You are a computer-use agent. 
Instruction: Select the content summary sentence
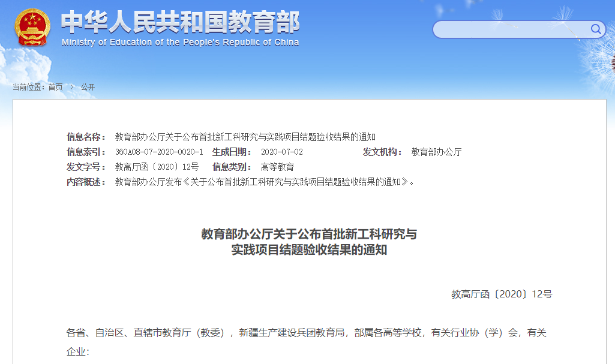pyautogui.click(x=265, y=182)
